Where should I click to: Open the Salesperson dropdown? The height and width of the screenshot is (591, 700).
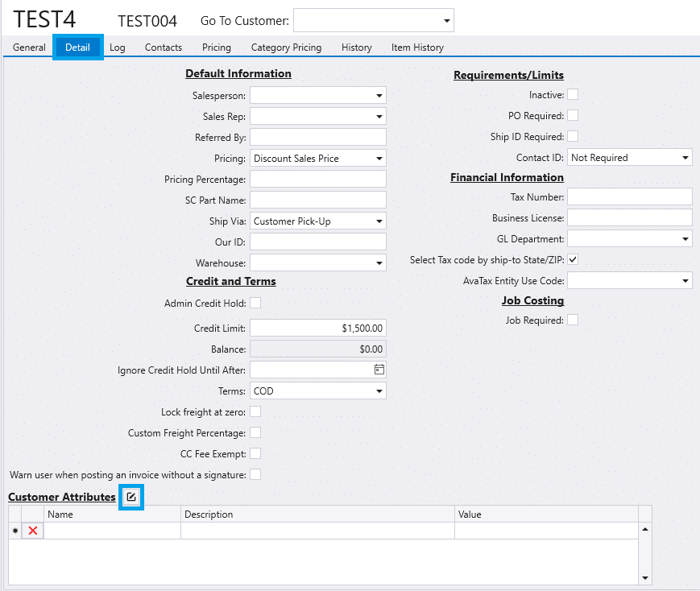(379, 96)
